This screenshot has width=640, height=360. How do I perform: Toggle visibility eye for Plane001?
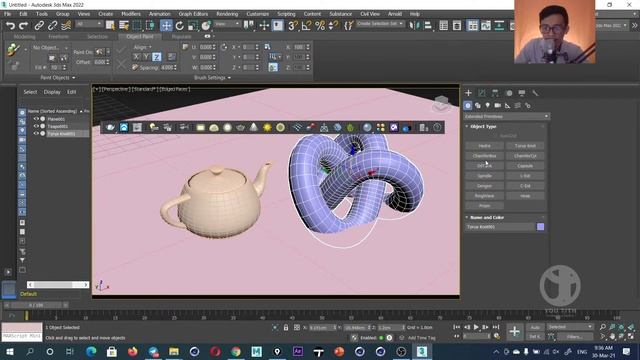click(36, 119)
